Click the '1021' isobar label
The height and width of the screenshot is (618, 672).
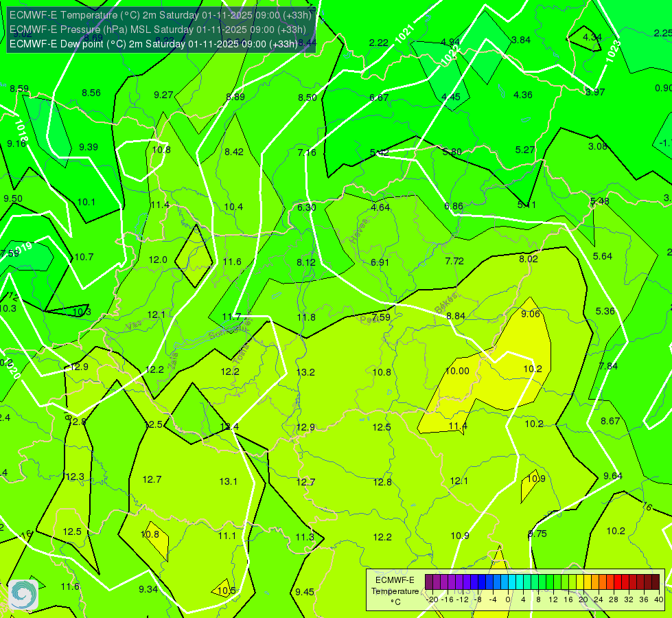point(404,34)
